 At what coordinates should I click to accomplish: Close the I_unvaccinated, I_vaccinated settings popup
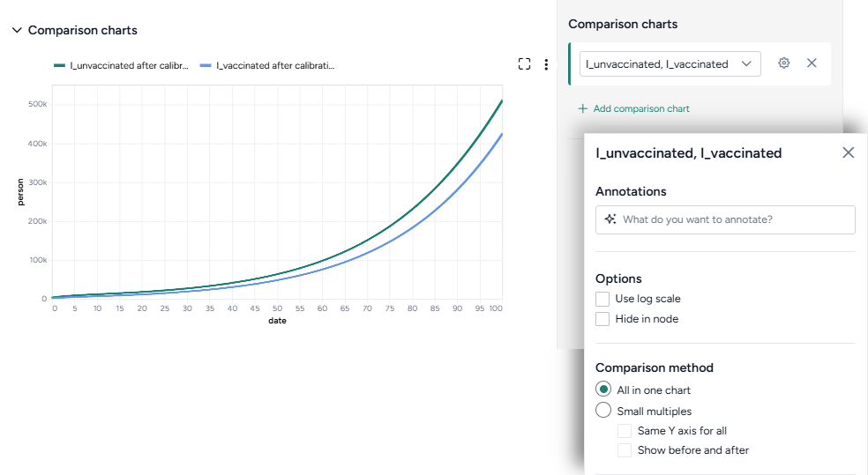848,152
